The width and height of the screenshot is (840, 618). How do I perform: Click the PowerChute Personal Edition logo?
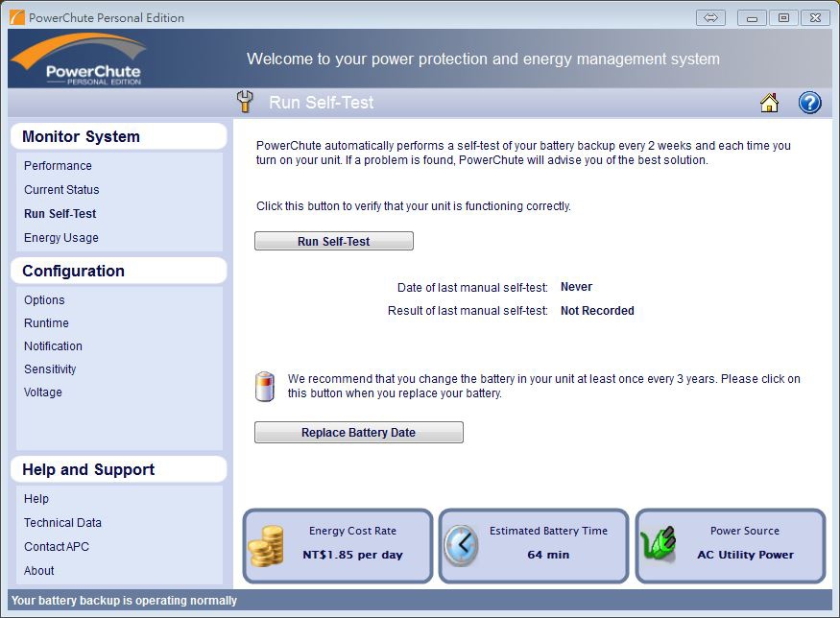[x=80, y=59]
